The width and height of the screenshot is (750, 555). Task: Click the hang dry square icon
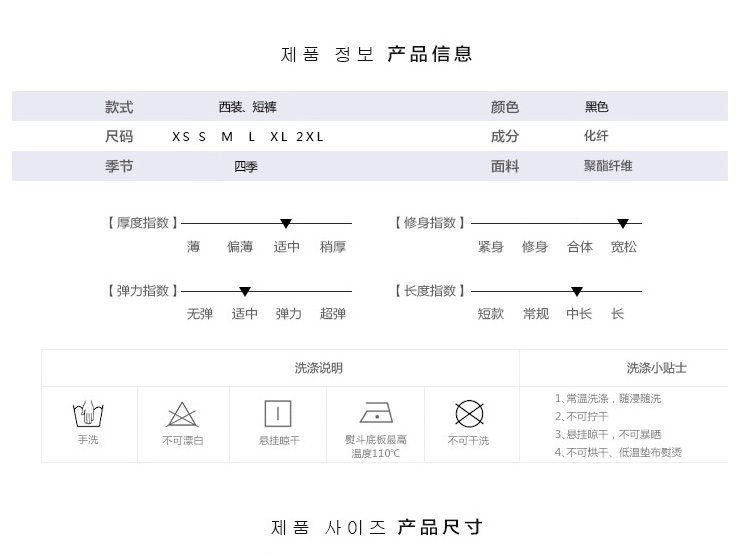[x=278, y=413]
